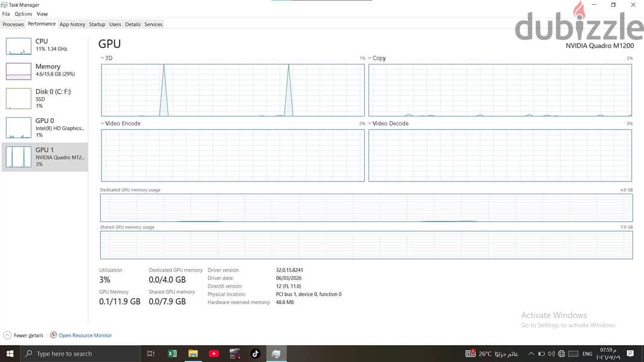
Task: Open the touch keyboard tray icon
Action: 573,354
